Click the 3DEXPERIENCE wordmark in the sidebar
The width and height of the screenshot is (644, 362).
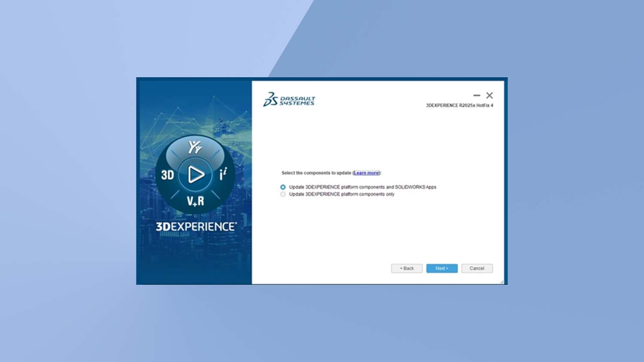(195, 225)
